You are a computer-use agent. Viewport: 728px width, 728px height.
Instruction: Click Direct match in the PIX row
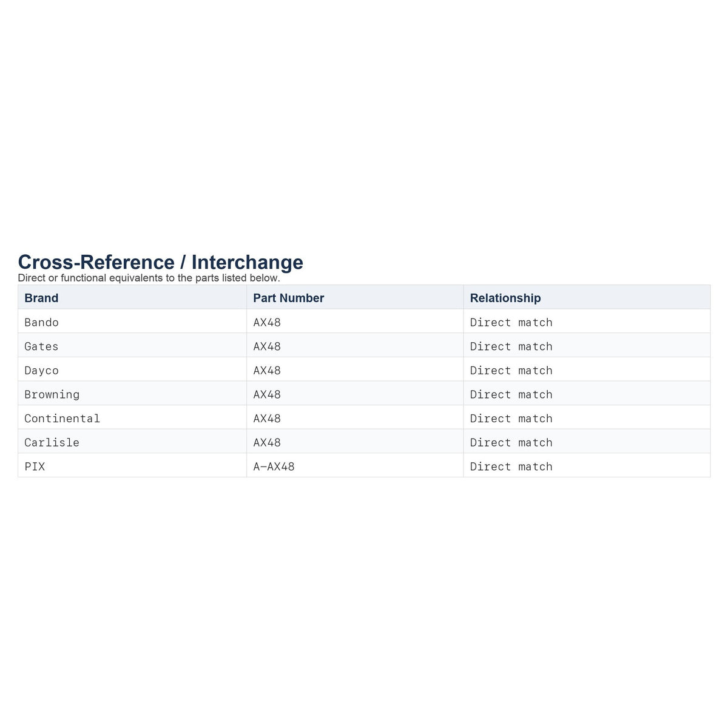(x=511, y=467)
